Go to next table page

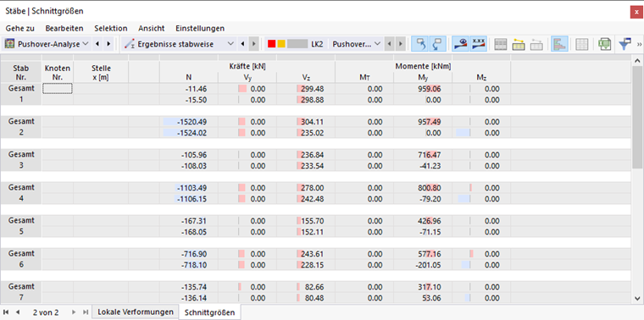pos(74,312)
